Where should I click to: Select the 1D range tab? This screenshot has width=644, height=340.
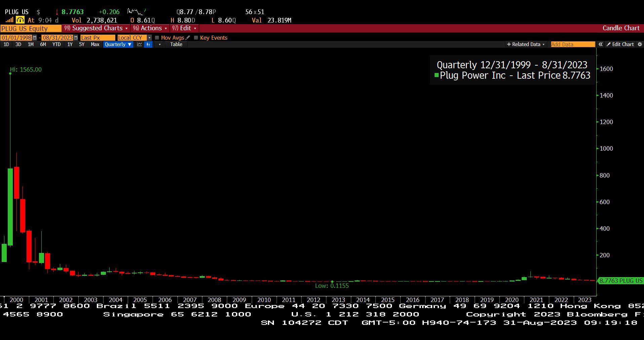6,44
